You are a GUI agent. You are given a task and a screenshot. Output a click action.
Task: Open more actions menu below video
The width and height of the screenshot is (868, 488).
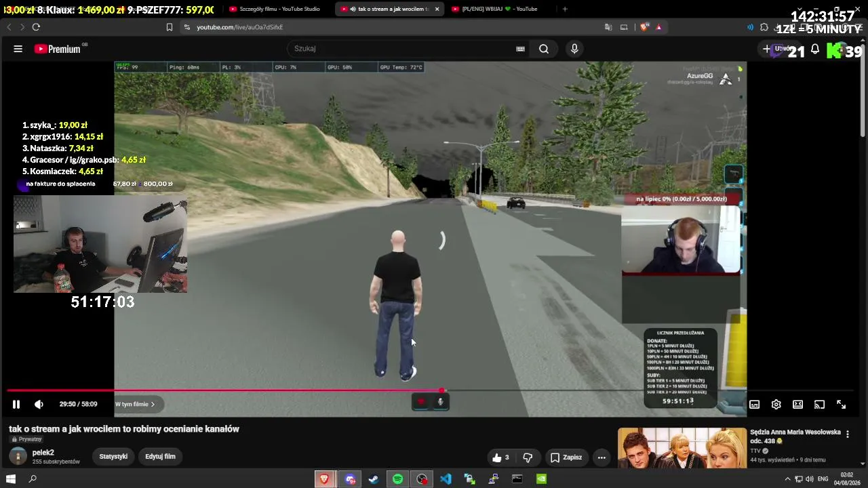click(x=601, y=457)
